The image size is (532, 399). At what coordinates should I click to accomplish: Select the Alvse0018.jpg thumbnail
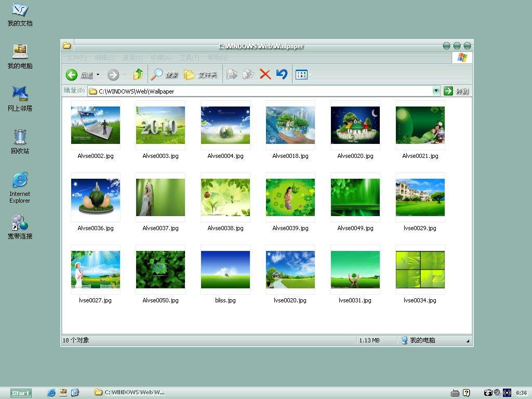pos(290,125)
